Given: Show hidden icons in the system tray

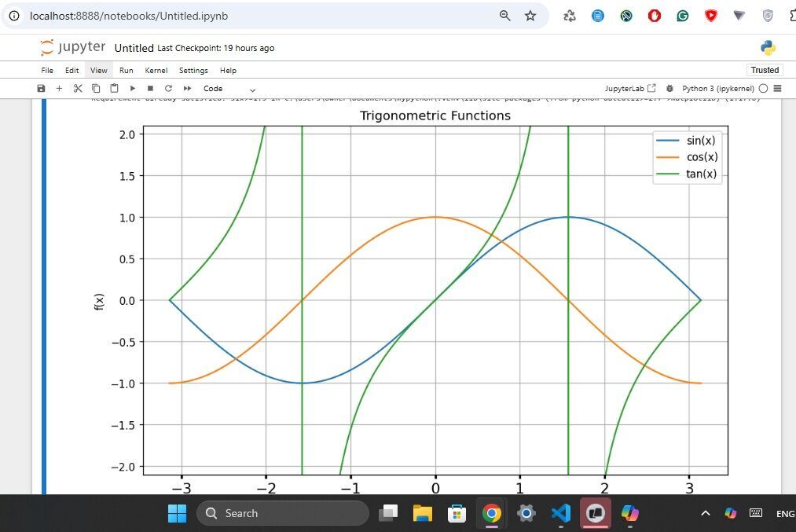Looking at the screenshot, I should click(705, 513).
